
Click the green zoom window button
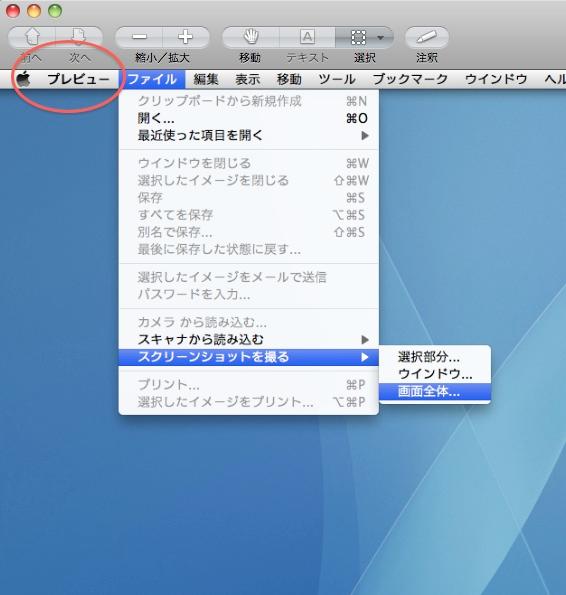(55, 11)
